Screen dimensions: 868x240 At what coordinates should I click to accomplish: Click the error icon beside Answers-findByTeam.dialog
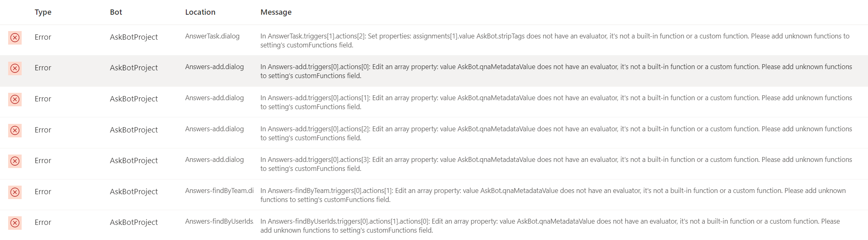pyautogui.click(x=15, y=191)
